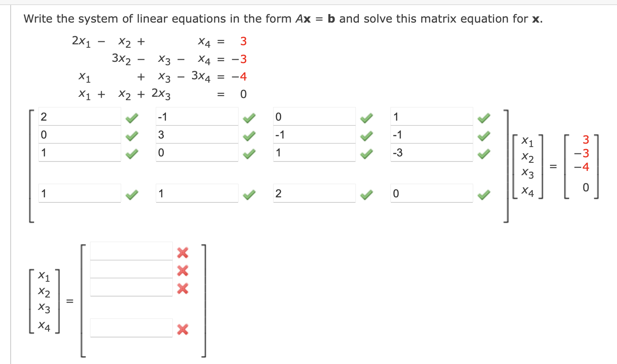Focus the matrix row 4, column 4 field containing 0
The width and height of the screenshot is (617, 364).
point(431,194)
